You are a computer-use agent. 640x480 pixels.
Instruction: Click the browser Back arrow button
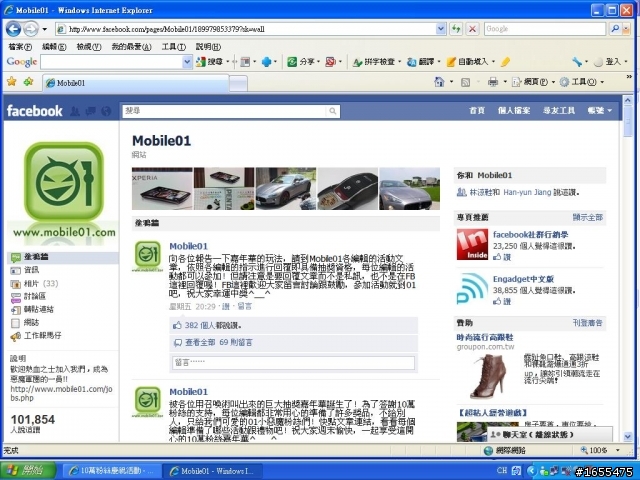(x=13, y=29)
